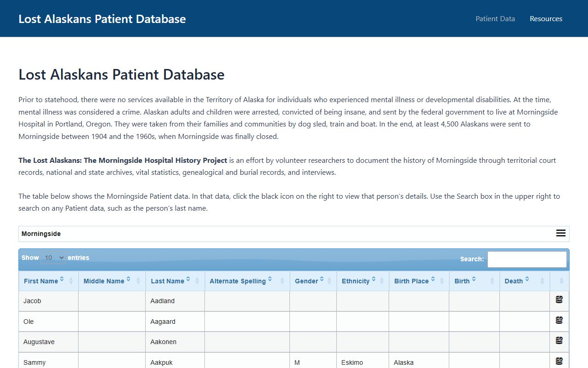Click blue sort arrows beside Birth label
The width and height of the screenshot is (588, 368).
click(474, 280)
